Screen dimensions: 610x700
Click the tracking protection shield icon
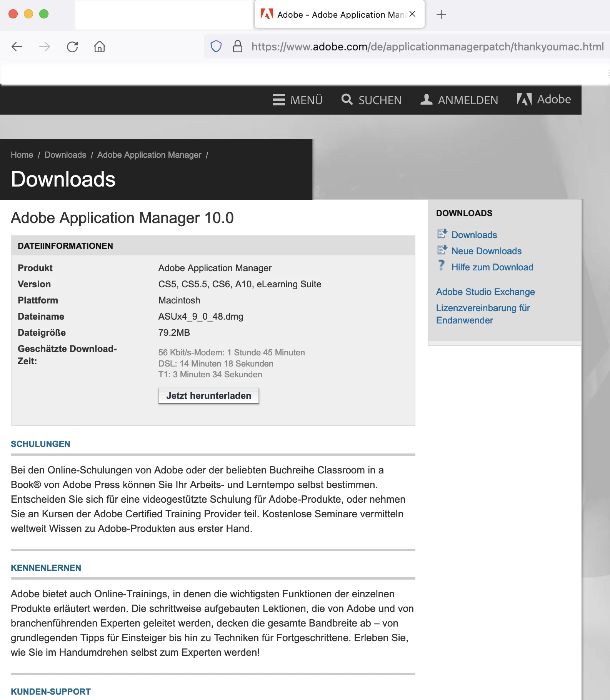pos(216,47)
